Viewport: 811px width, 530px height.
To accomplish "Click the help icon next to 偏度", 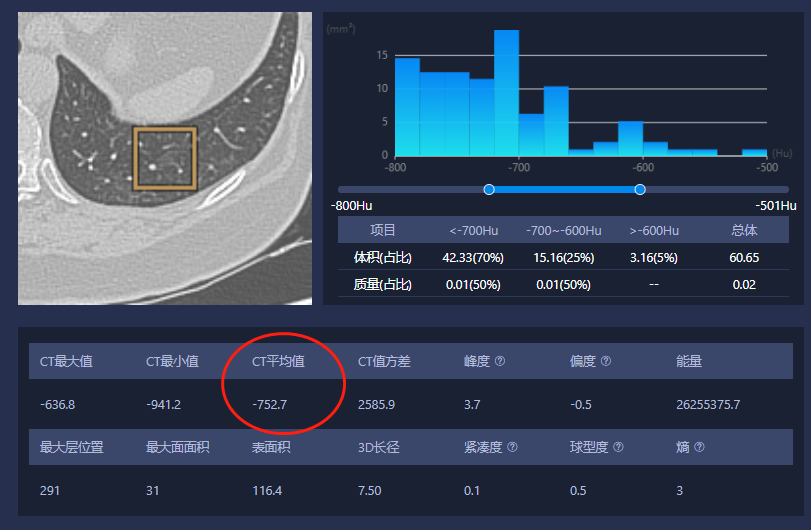I will 606,362.
